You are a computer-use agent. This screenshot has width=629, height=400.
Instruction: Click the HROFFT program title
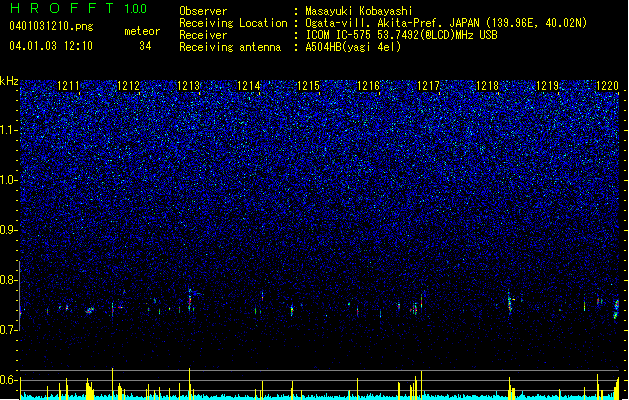pyautogui.click(x=62, y=8)
